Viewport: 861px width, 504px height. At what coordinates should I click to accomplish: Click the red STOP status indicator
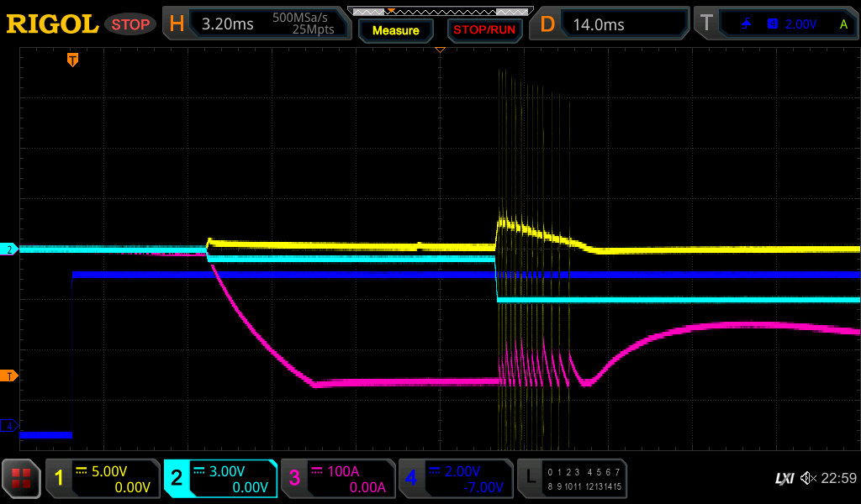(130, 24)
